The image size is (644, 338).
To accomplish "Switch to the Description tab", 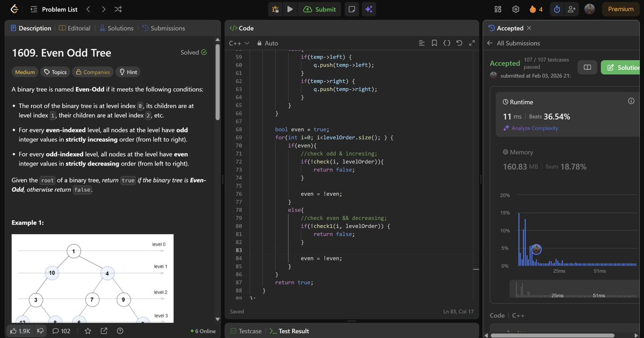I will [x=31, y=28].
